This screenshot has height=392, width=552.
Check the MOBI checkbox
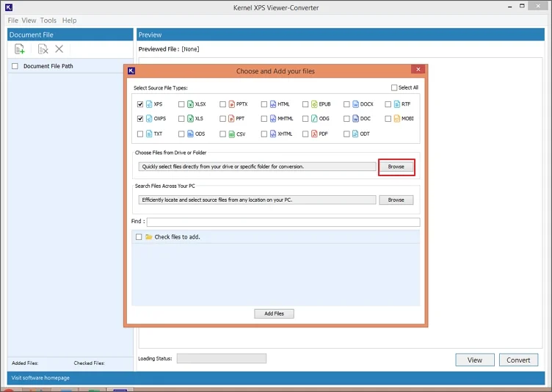(388, 119)
